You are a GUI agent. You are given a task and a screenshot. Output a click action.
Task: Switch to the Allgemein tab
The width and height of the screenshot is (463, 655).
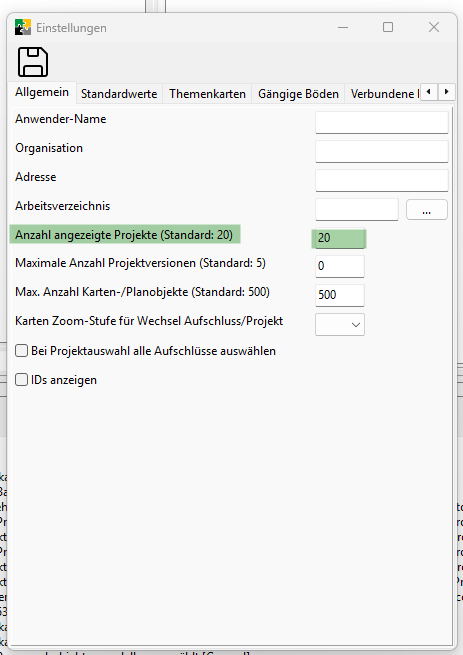(42, 92)
